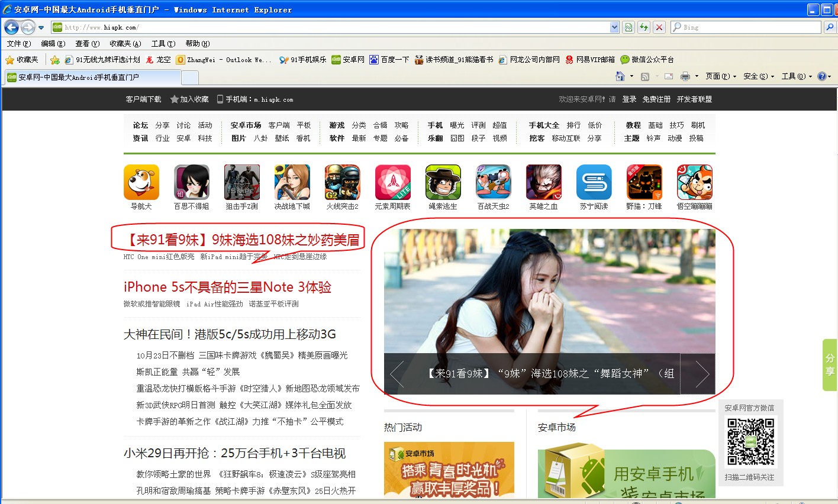838x504 pixels.
Task: Open the 英雄之血 game icon
Action: click(x=544, y=182)
